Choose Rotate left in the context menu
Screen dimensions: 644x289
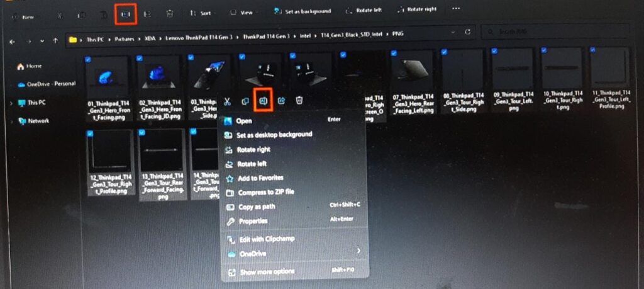coord(292,164)
